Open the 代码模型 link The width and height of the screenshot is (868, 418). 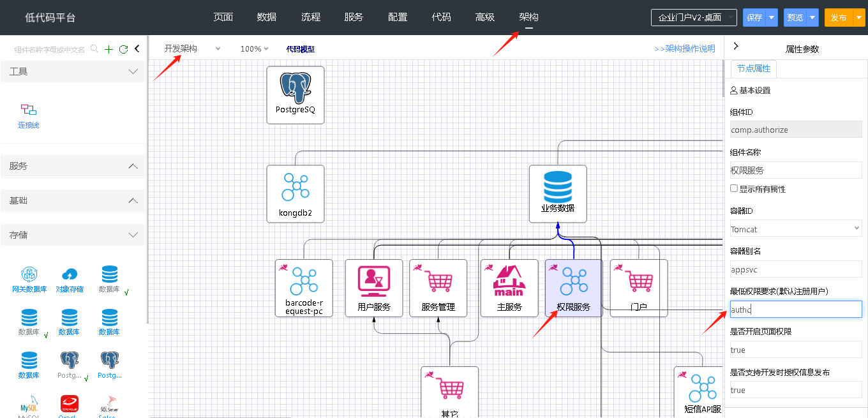click(x=300, y=49)
